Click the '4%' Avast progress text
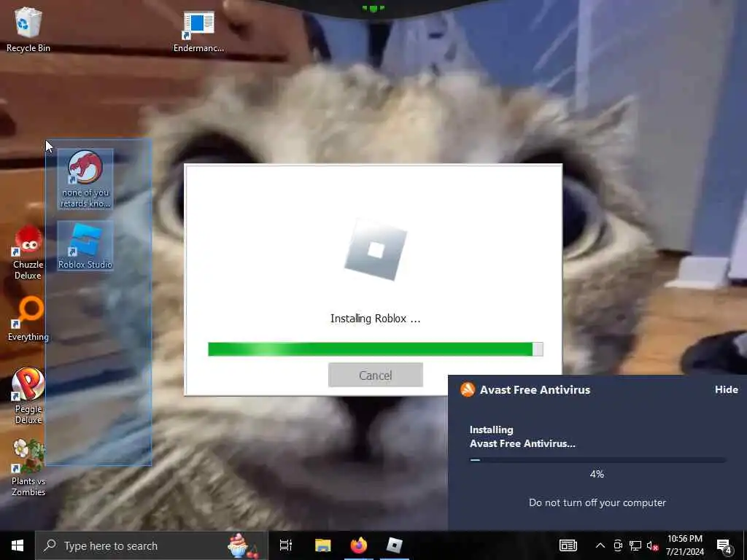This screenshot has height=560, width=747. click(597, 474)
